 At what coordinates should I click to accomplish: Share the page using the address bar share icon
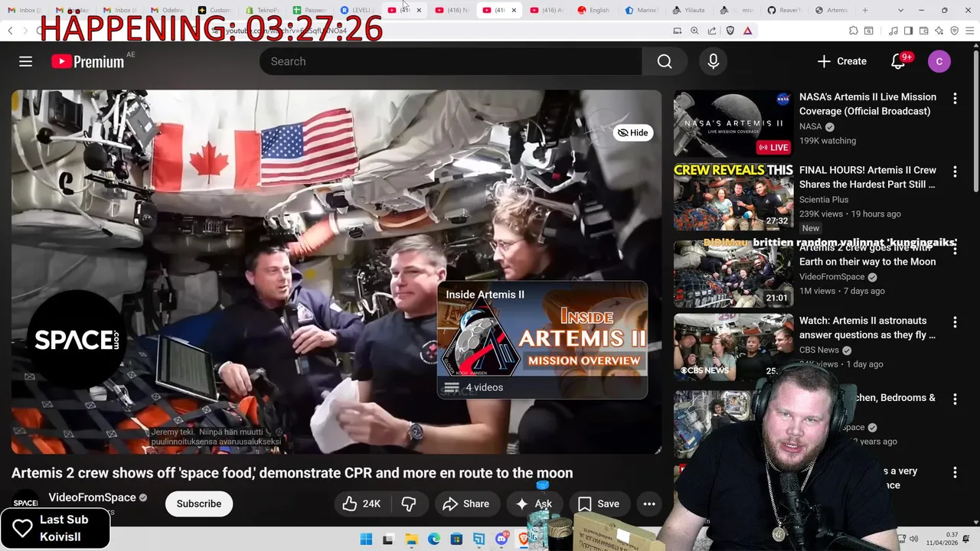pos(712,31)
